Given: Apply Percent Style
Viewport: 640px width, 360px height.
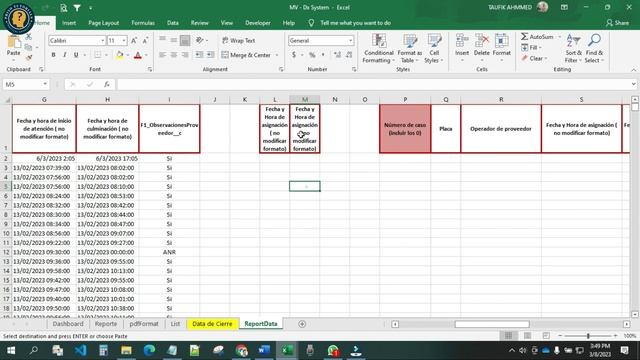Looking at the screenshot, I should click(x=312, y=55).
